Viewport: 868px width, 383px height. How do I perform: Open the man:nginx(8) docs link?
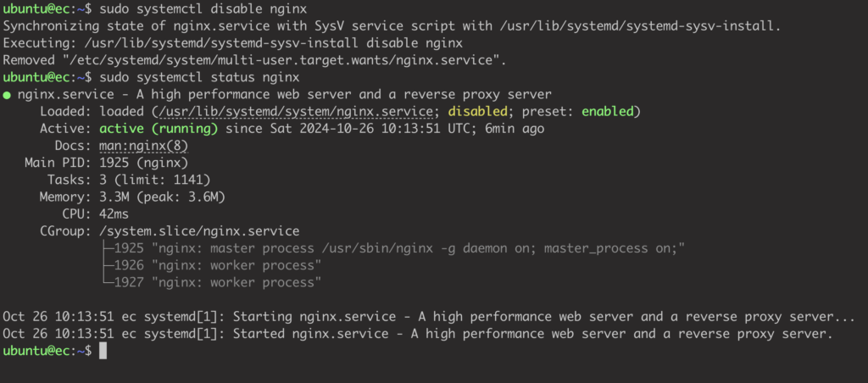(144, 146)
